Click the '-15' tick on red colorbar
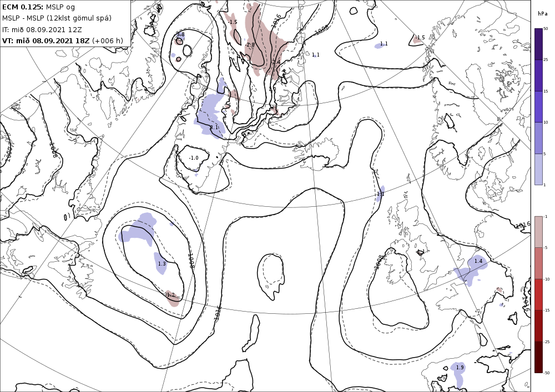This screenshot has width=555, height=392. point(547,310)
